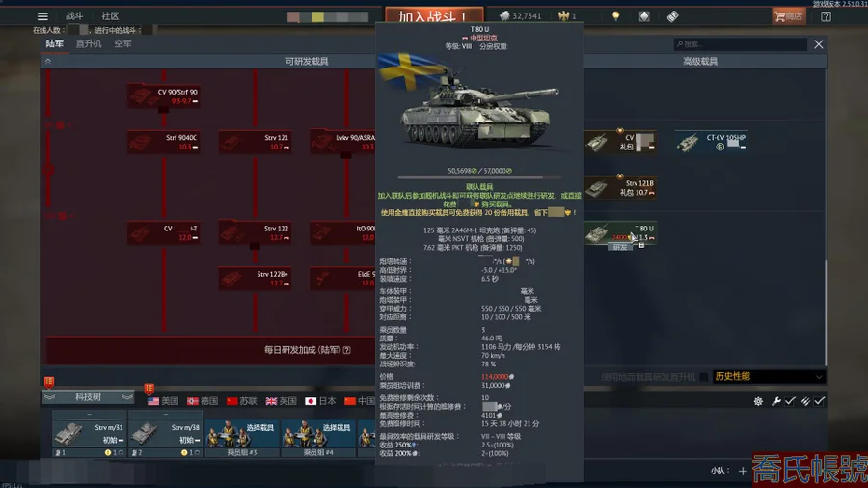Open the 社区 community menu
Viewport: 868px width, 488px height.
(110, 16)
